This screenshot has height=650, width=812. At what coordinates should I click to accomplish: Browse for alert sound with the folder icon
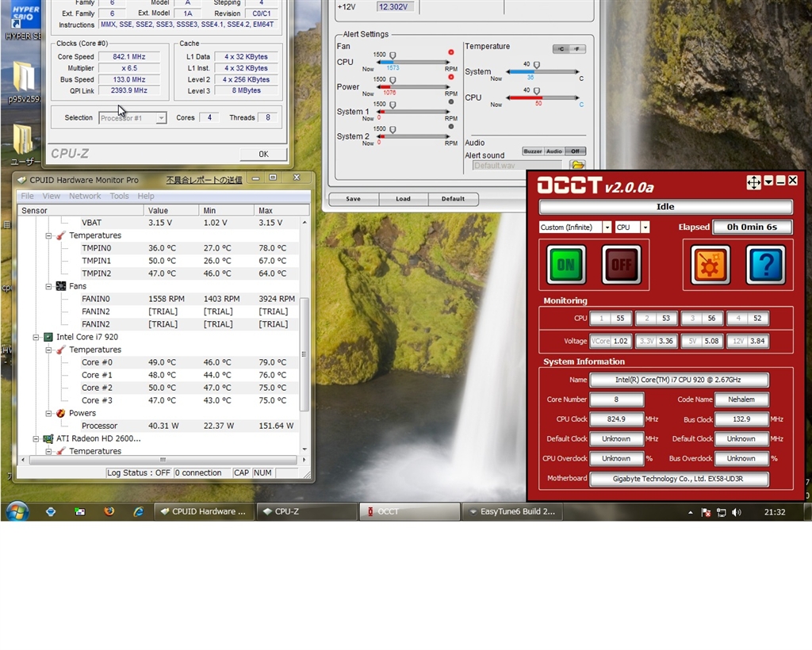click(577, 165)
